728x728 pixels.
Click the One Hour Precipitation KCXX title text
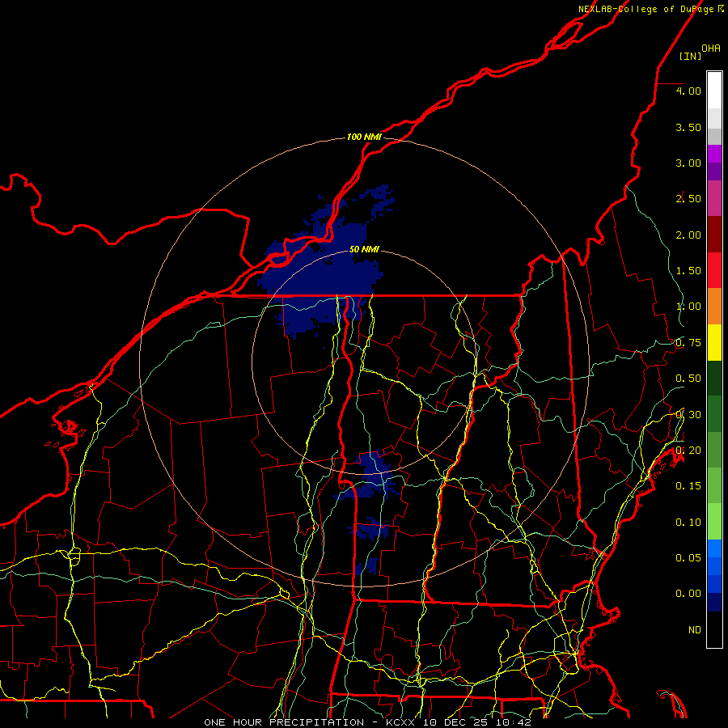[x=367, y=722]
